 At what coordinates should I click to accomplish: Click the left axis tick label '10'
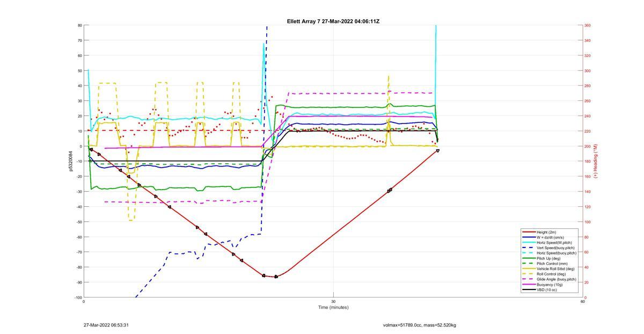point(80,131)
